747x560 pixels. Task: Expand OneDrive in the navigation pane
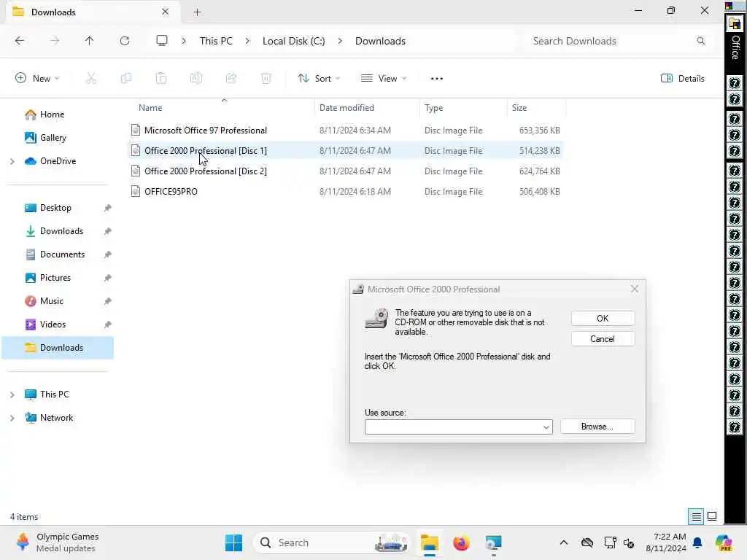[12, 161]
